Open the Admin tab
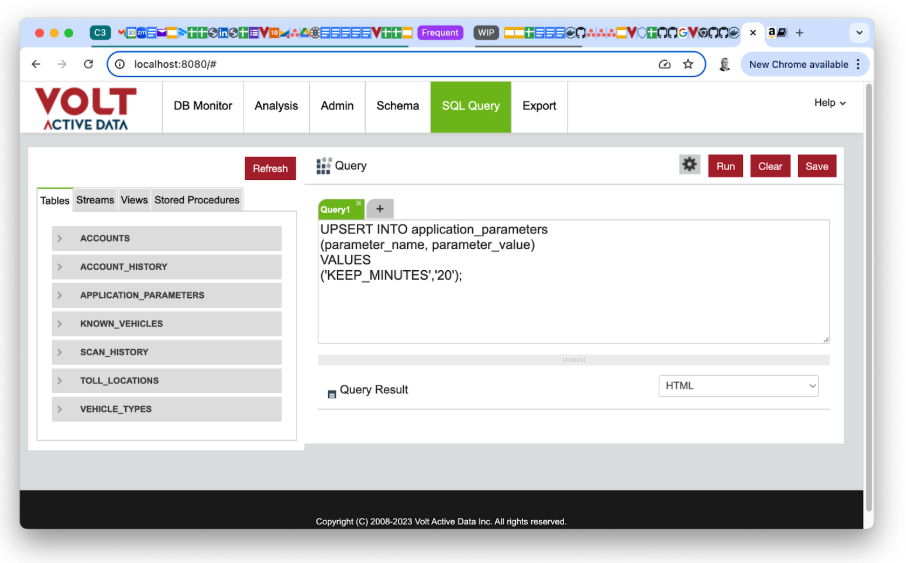 point(337,106)
